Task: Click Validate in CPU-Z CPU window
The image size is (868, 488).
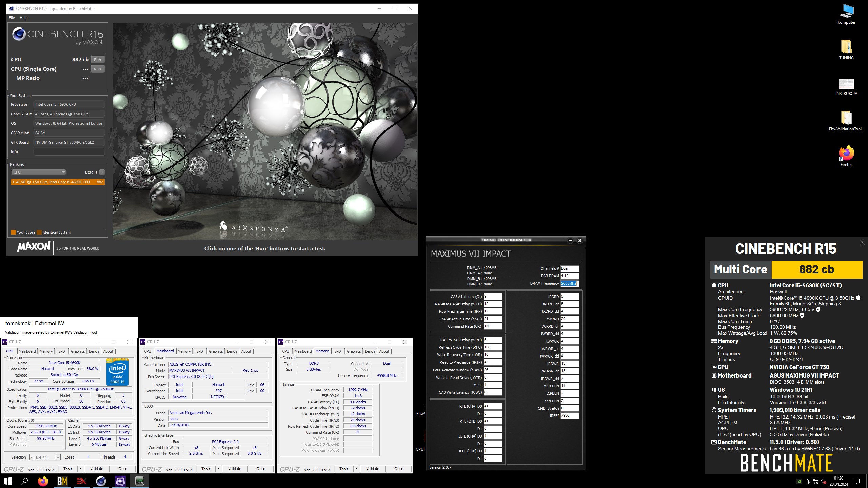Action: coord(97,469)
